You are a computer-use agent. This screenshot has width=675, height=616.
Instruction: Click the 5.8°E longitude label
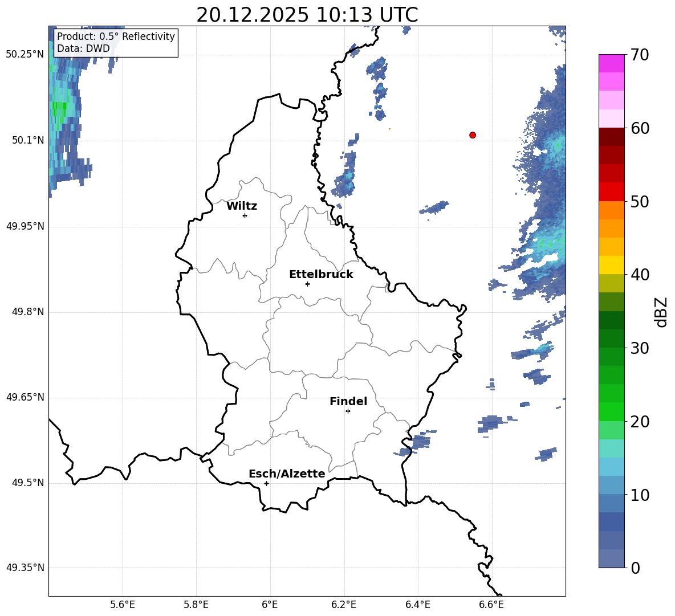pos(196,605)
